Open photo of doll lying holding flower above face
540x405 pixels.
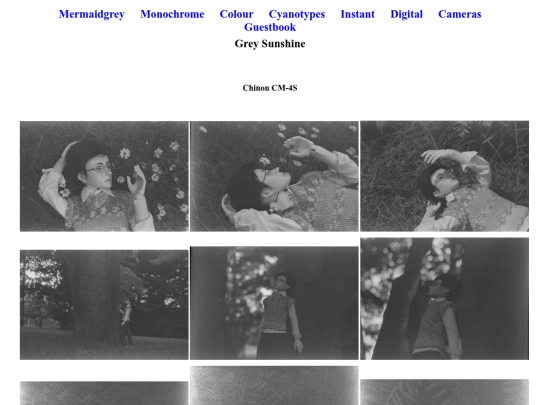coord(274,176)
